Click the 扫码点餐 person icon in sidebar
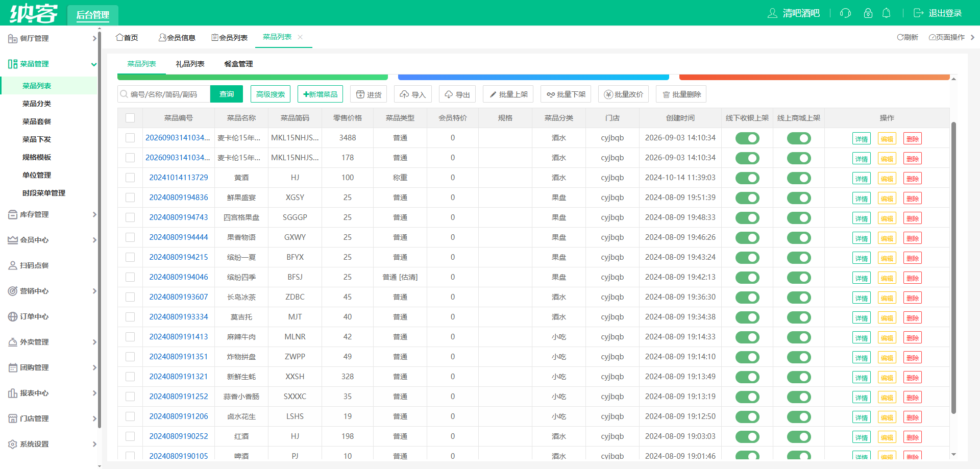Screen dimensions: 980x469 click(x=13, y=265)
